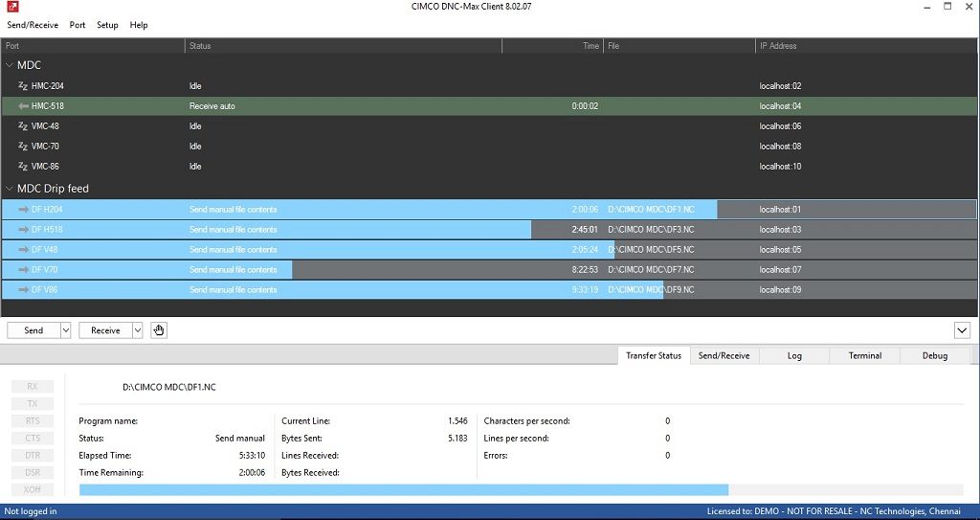Click the Status column header

point(344,46)
